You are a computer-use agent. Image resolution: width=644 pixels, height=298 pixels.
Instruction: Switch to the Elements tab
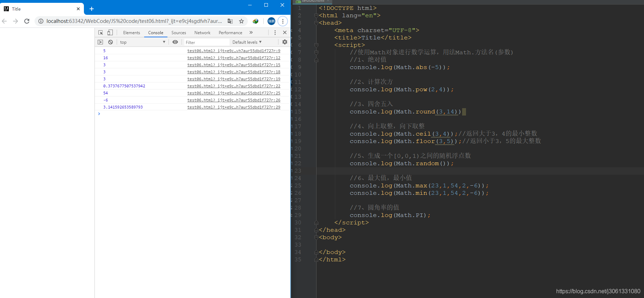(x=131, y=33)
